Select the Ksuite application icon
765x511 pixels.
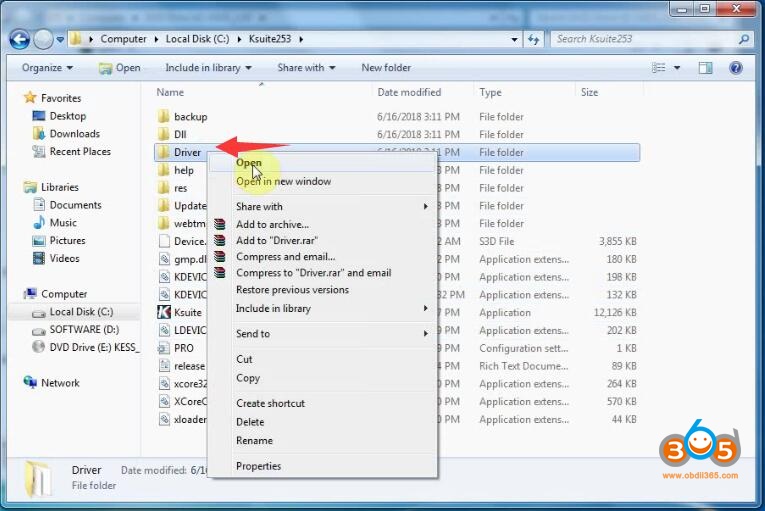click(164, 312)
